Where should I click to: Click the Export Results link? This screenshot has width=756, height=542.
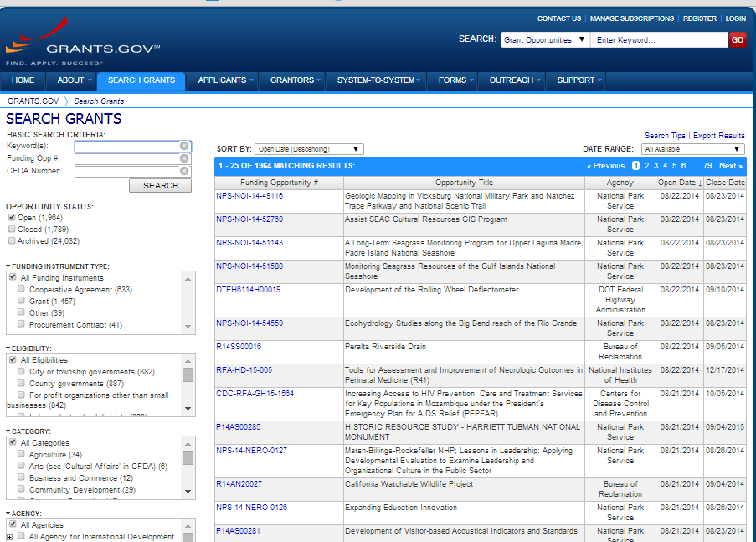(x=718, y=136)
